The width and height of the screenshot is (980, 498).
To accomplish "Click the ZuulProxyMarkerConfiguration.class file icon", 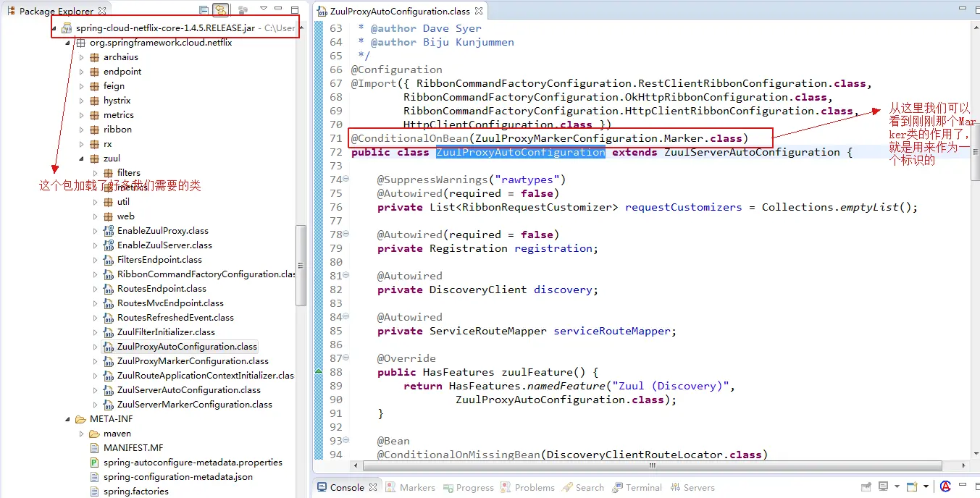I will [109, 361].
